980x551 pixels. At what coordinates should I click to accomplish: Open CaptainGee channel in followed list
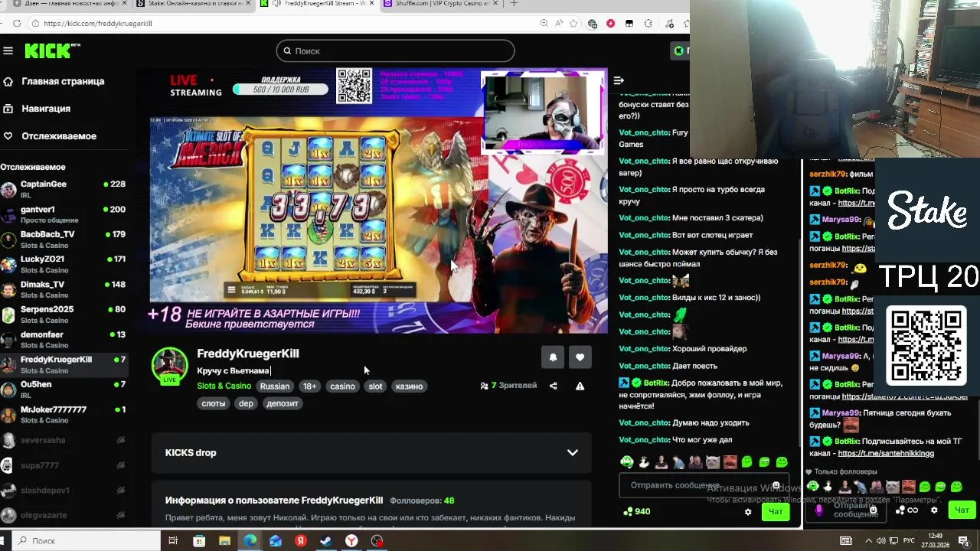pyautogui.click(x=64, y=189)
